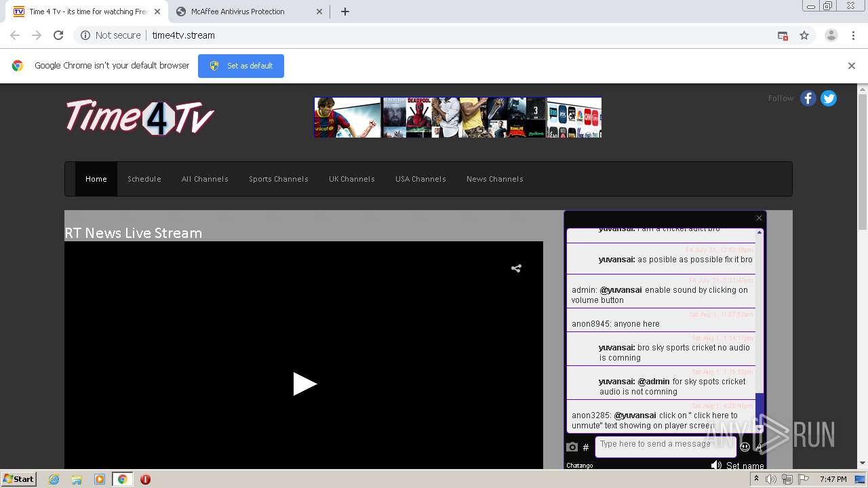Click Set name in chat
The height and width of the screenshot is (488, 868).
[745, 466]
